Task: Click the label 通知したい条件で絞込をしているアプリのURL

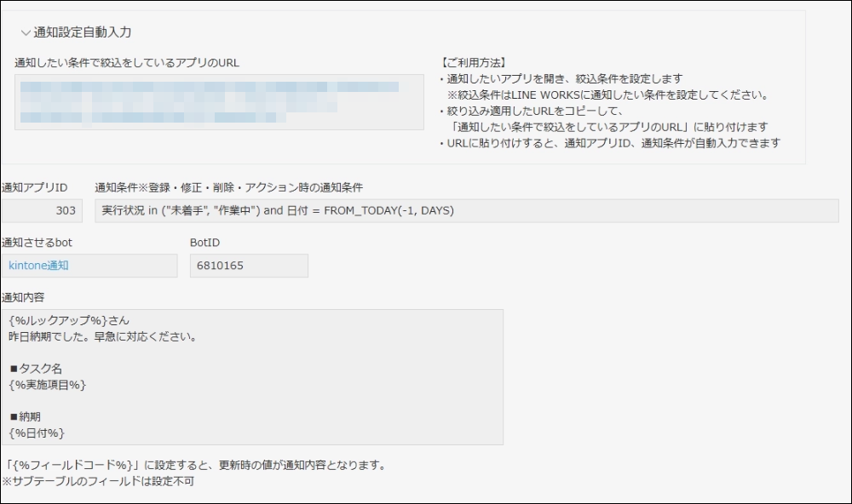Action: coord(127,63)
